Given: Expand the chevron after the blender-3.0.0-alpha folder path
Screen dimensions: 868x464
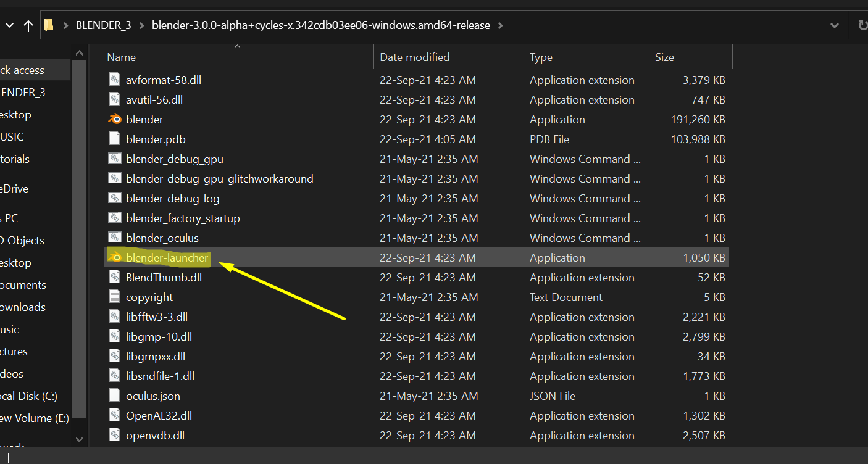Looking at the screenshot, I should 500,25.
